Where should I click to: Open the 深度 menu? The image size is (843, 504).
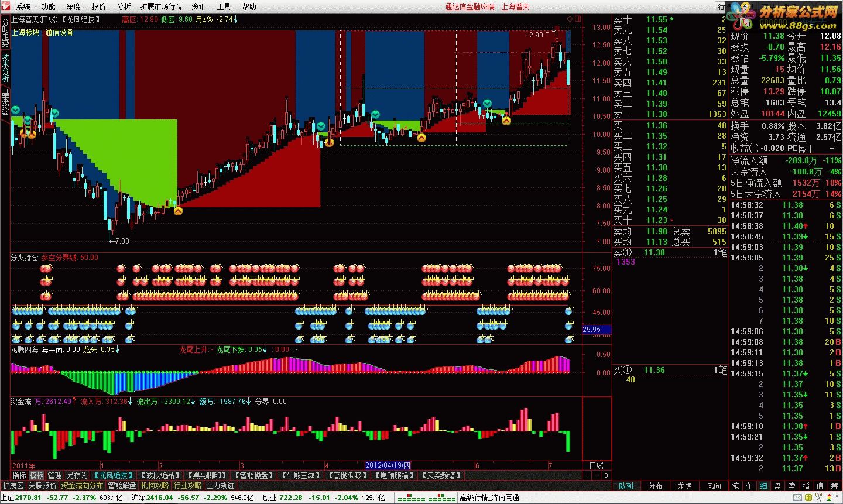[74, 6]
